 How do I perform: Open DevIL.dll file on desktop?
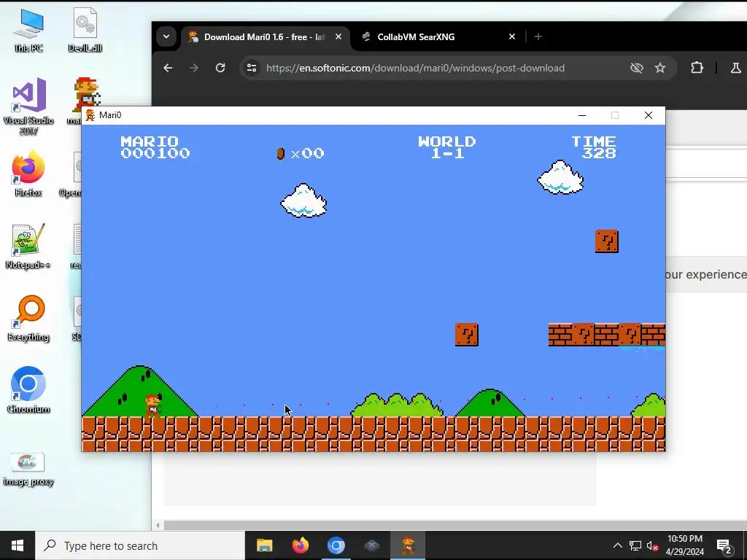tap(85, 30)
